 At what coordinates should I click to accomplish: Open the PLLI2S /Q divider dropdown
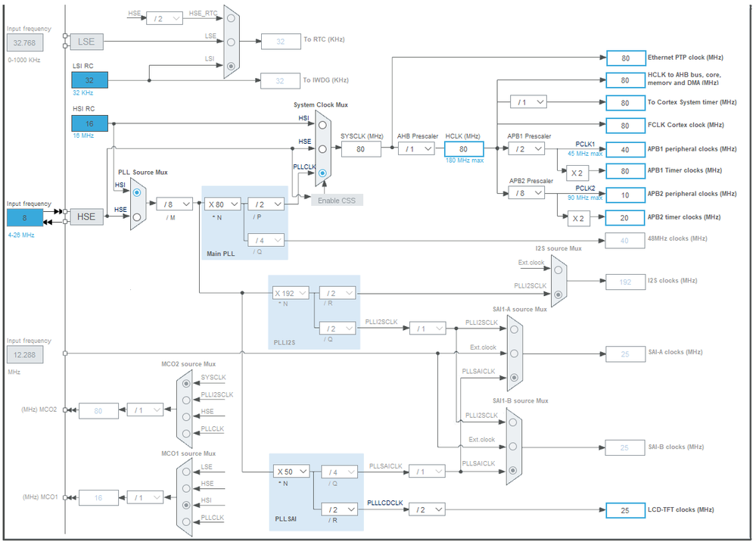338,329
